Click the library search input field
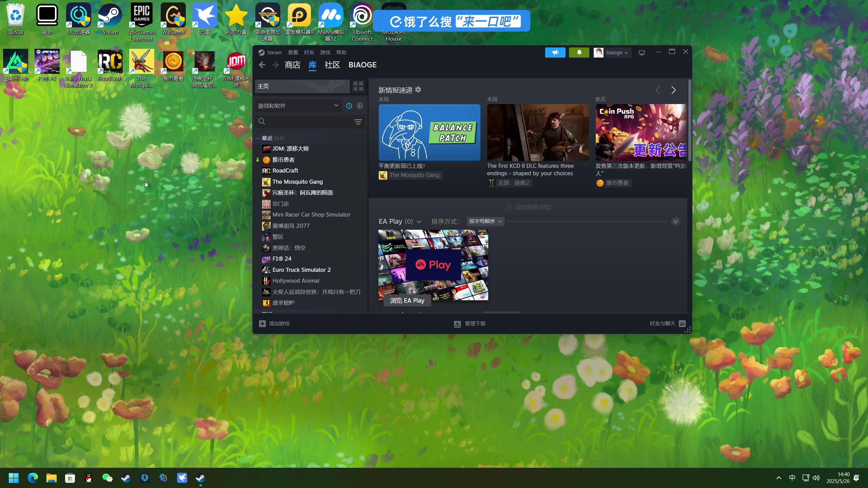Viewport: 868px width, 488px height. (309, 121)
